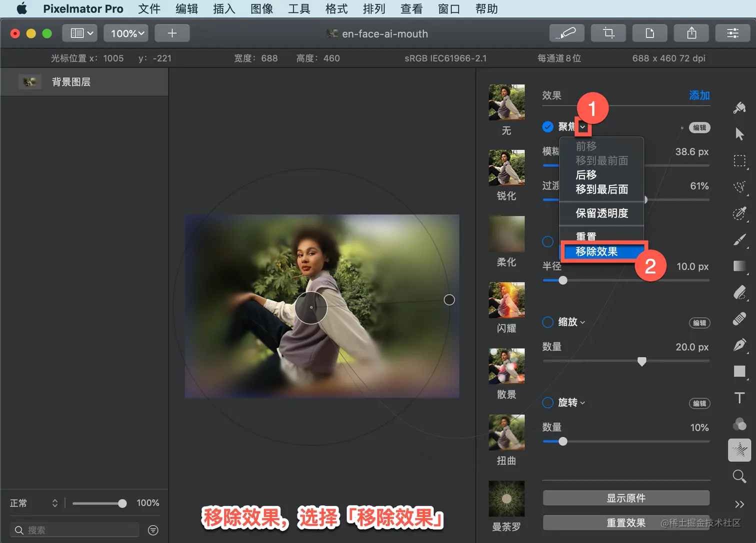Select 移到最后面 in the effect menu

602,189
